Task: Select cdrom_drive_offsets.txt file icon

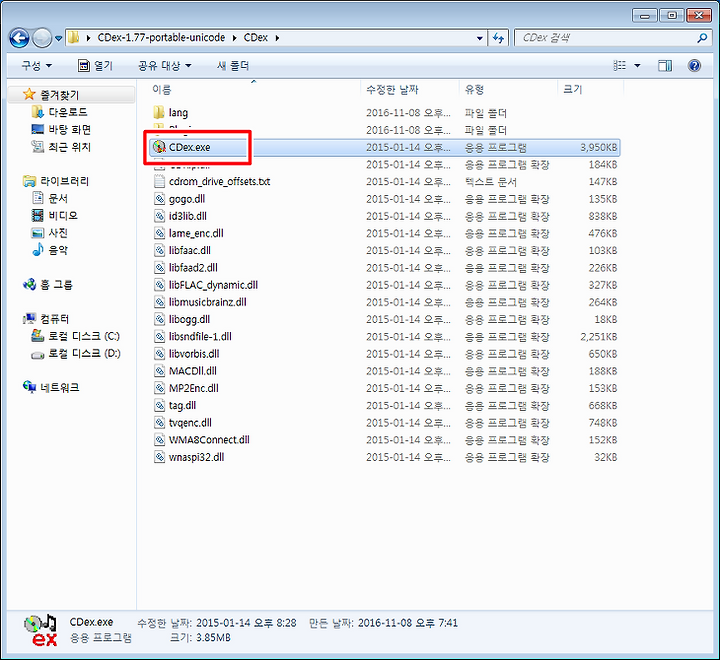Action: click(x=159, y=181)
